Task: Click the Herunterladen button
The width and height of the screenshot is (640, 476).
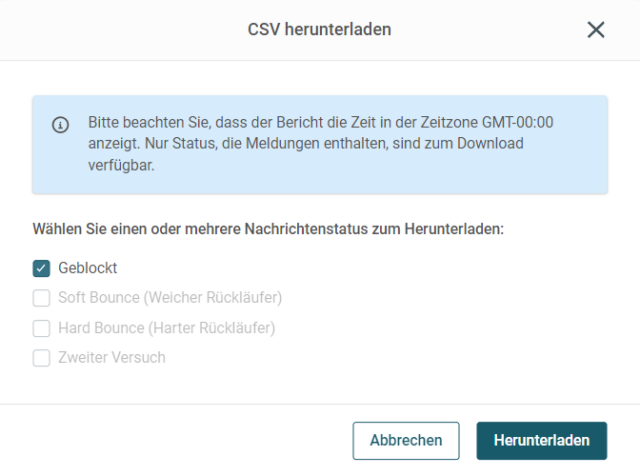Action: pos(542,441)
